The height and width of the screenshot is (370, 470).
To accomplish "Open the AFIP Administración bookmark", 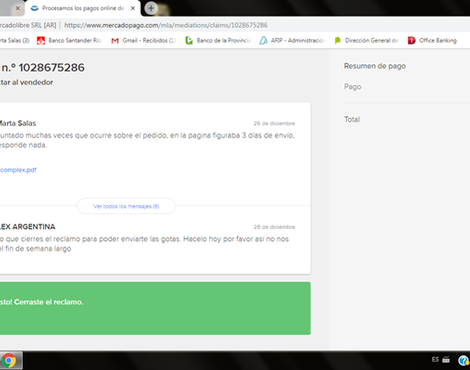I will tap(292, 40).
